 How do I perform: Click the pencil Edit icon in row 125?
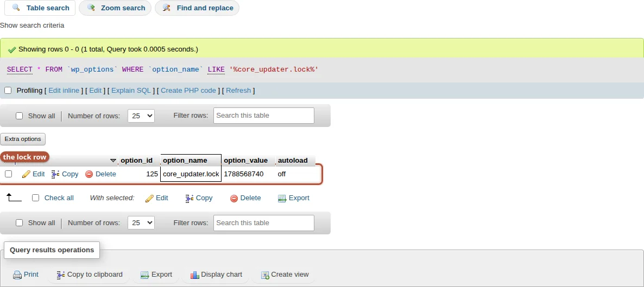[26, 174]
